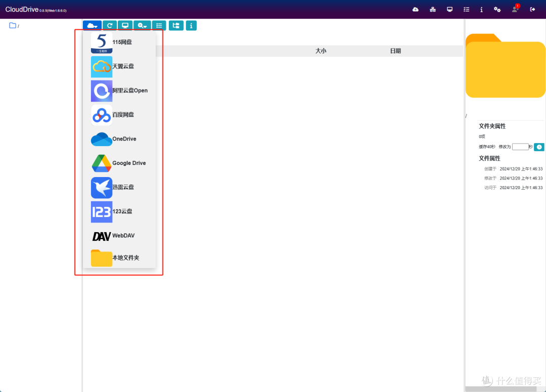Open the zoom magnifier dropdown button
The image size is (546, 392).
pyautogui.click(x=142, y=25)
